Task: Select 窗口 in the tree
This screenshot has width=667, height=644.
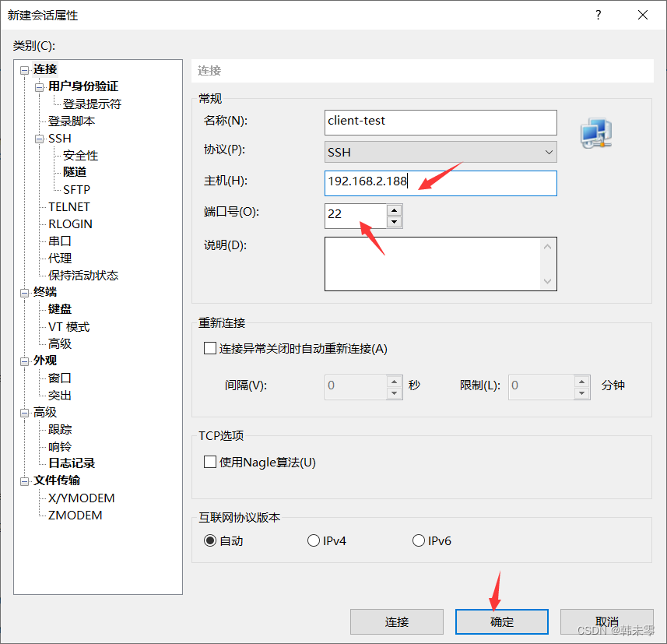Action: pos(60,378)
